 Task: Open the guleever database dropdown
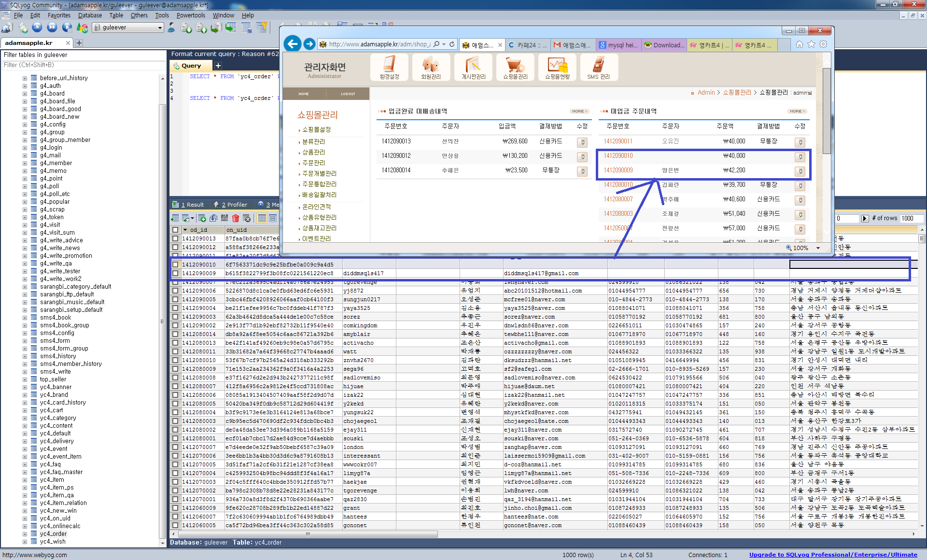click(160, 28)
